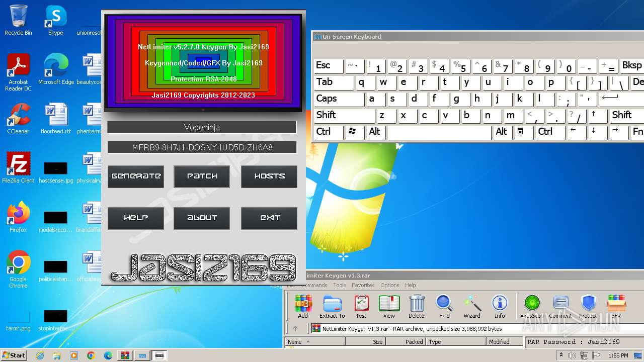
Task: Click the WinRAR Comment icon
Action: tap(560, 307)
